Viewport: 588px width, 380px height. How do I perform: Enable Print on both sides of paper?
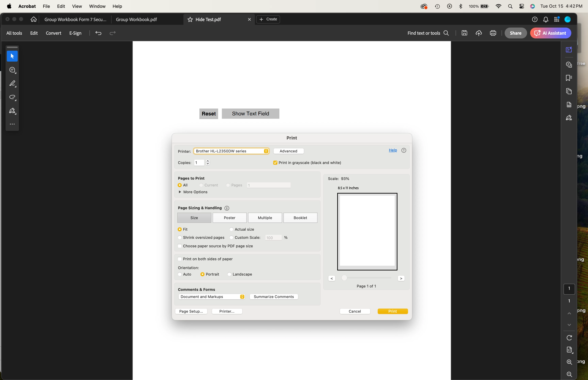(180, 259)
